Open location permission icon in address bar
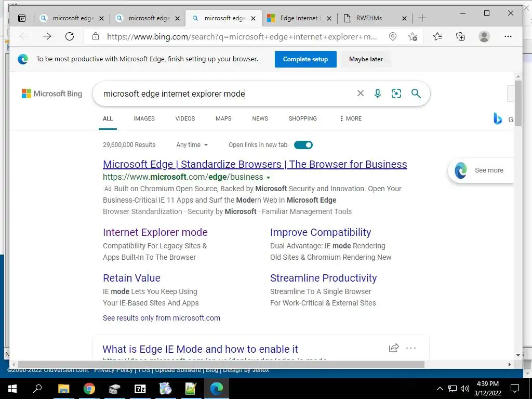The height and width of the screenshot is (399, 532). pos(393,36)
